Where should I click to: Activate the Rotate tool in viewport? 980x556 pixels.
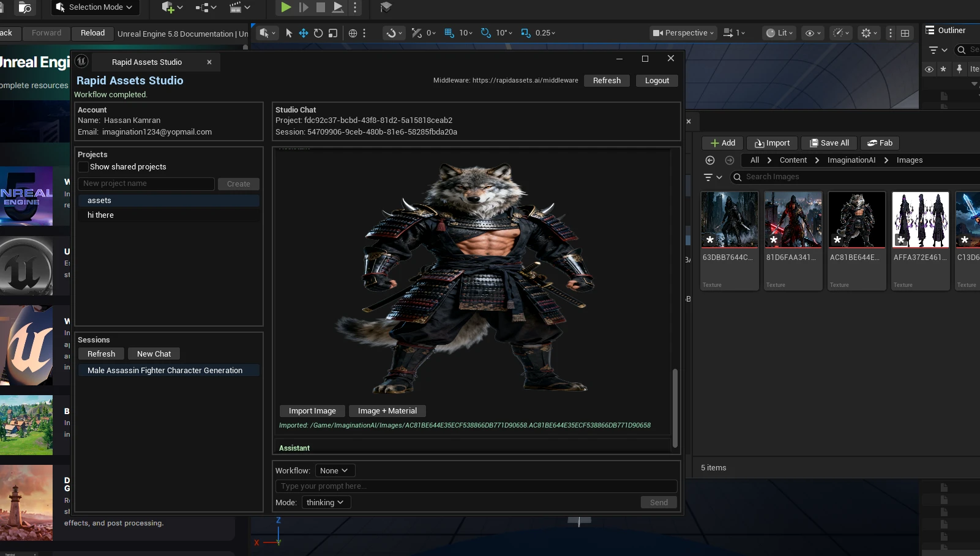click(318, 33)
